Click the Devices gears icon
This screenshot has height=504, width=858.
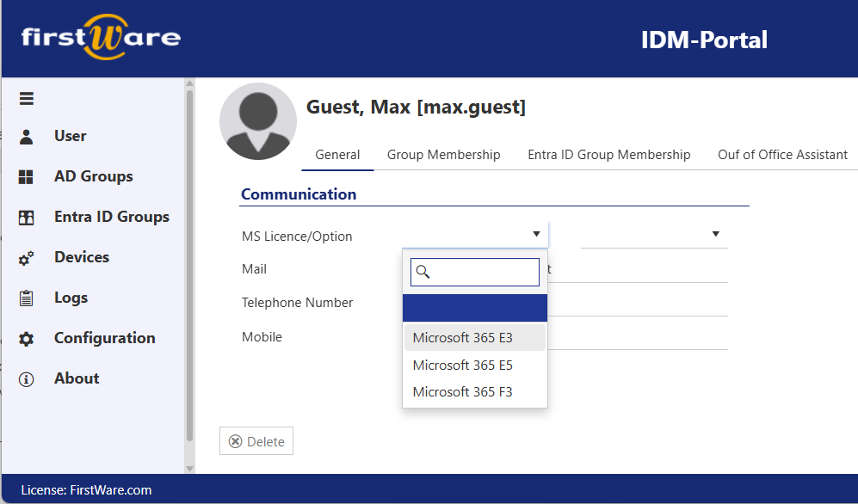pos(26,256)
